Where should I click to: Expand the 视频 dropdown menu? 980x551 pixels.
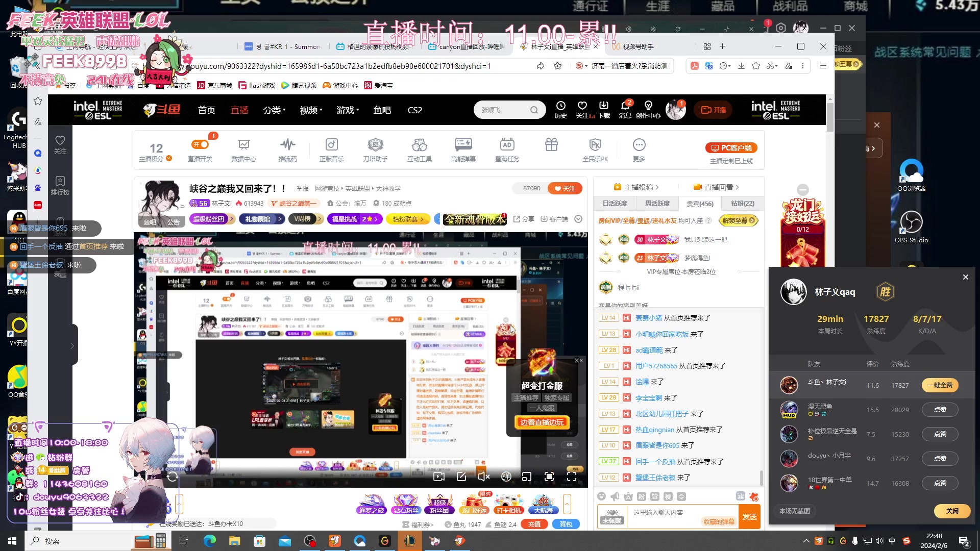click(x=311, y=110)
